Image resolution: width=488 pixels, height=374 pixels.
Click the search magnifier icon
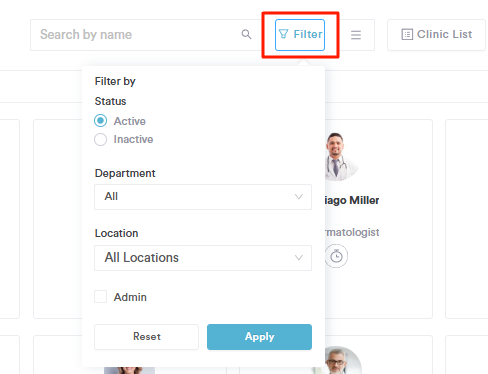[x=246, y=34]
